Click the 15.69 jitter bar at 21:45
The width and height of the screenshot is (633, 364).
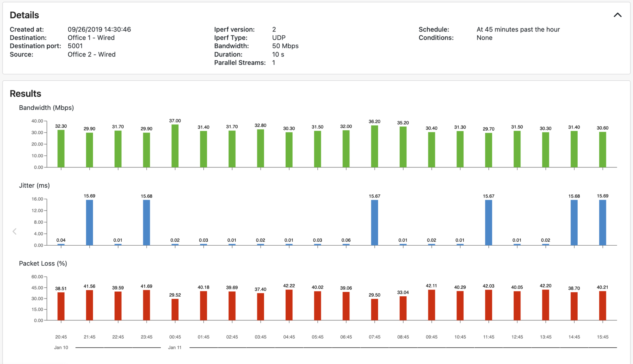click(90, 221)
